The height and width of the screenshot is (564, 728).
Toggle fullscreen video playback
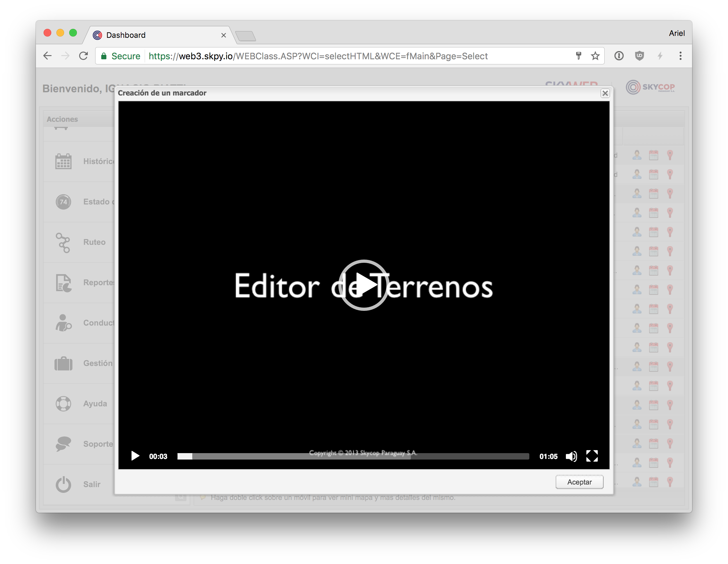[592, 456]
